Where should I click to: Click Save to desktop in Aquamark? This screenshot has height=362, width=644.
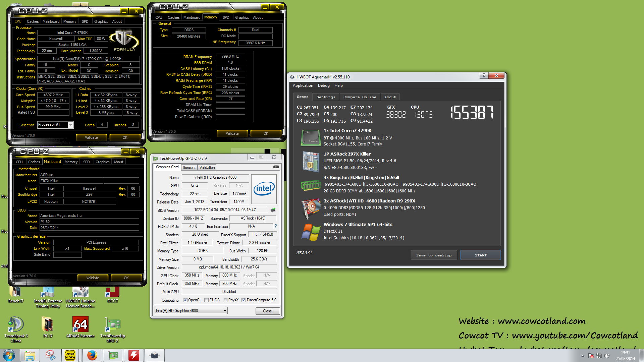pyautogui.click(x=434, y=255)
